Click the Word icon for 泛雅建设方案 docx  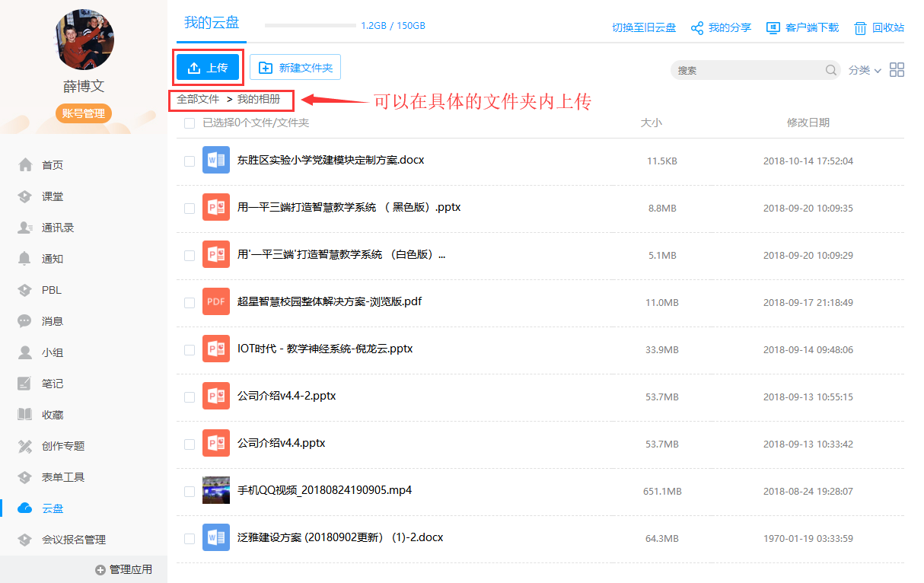tap(216, 538)
